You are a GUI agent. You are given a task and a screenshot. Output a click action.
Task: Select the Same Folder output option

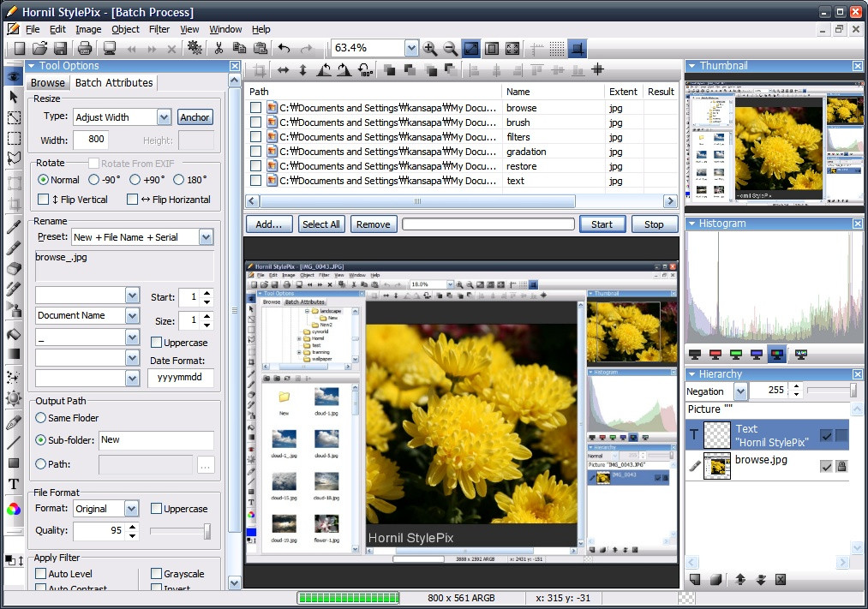pos(40,418)
